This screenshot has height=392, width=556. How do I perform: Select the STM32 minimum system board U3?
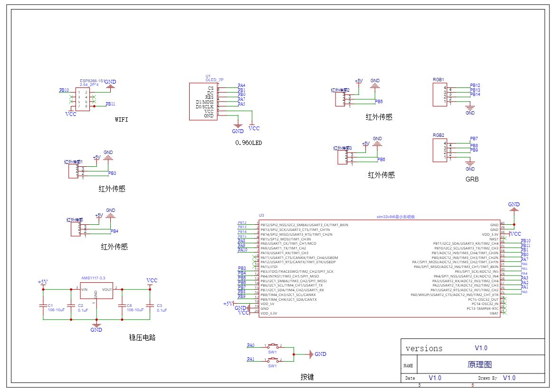(x=379, y=268)
